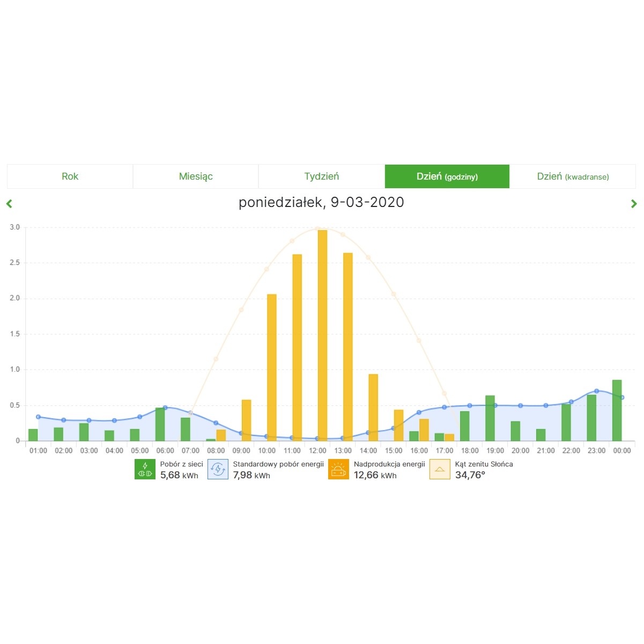Go to previous day with left arrow
644x644 pixels.
coord(9,203)
